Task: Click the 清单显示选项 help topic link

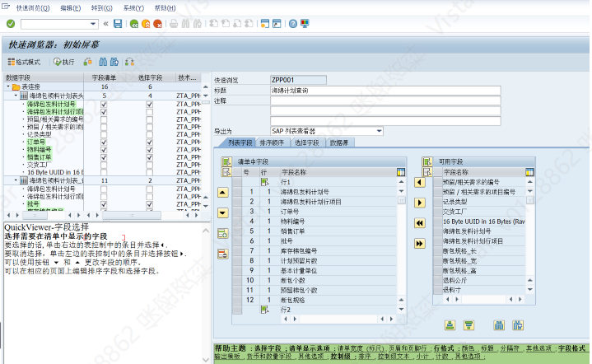Action: (x=310, y=348)
